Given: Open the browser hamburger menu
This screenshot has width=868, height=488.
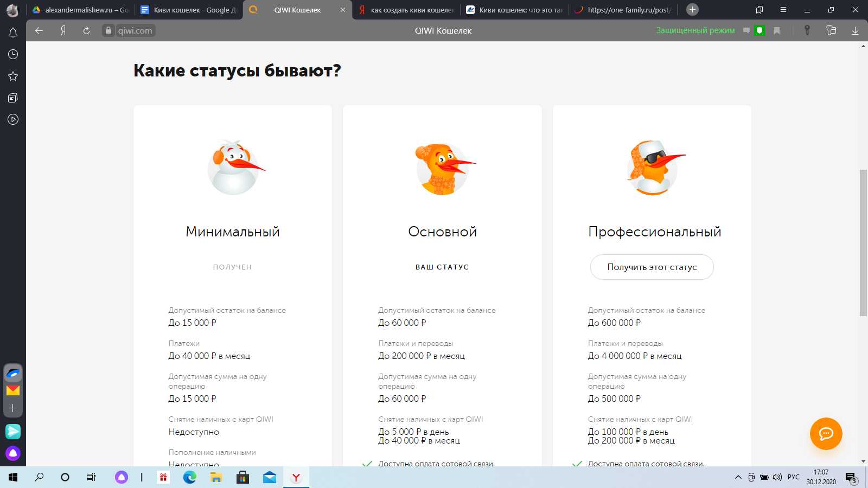Looking at the screenshot, I should coord(783,10).
